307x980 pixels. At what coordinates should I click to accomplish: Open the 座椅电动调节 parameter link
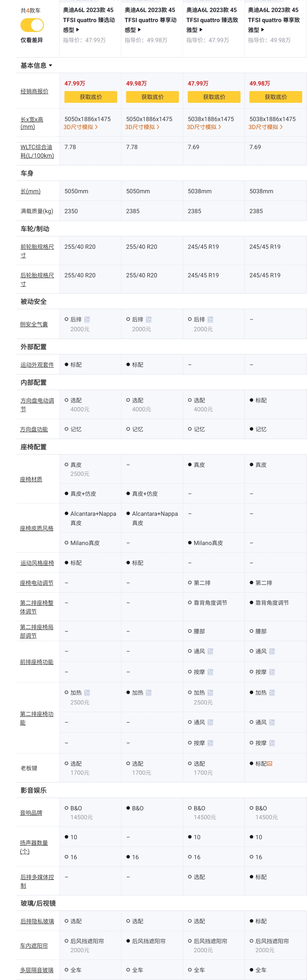pyautogui.click(x=36, y=583)
